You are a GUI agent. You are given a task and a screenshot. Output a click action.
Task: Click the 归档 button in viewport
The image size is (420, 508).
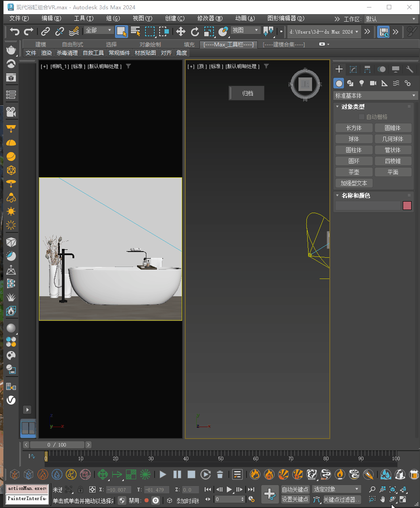[247, 93]
